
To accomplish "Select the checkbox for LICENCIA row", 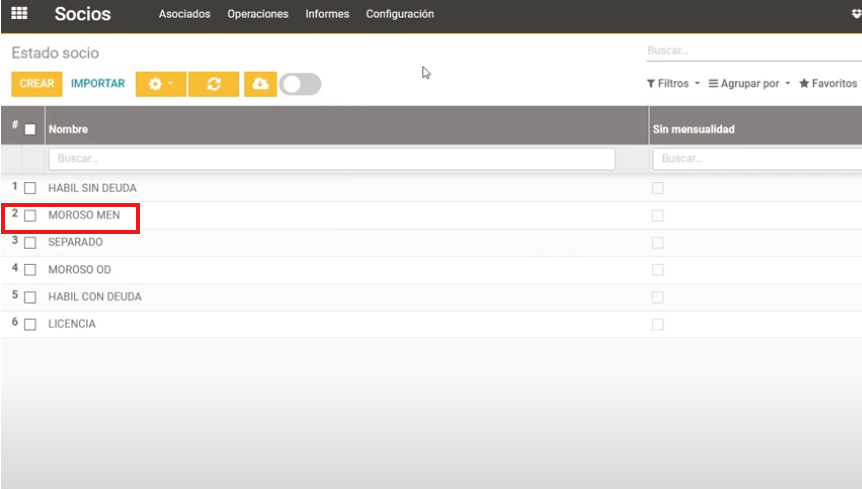I will point(30,324).
